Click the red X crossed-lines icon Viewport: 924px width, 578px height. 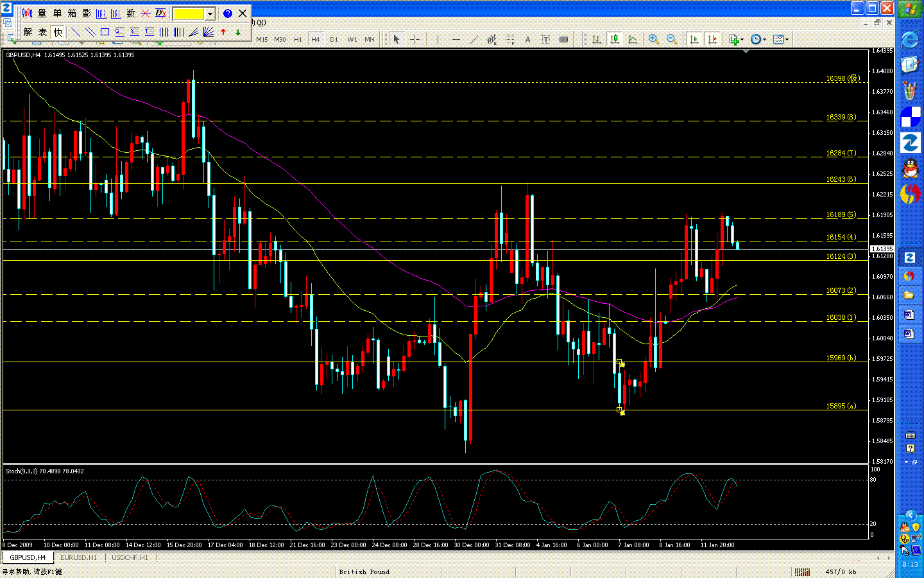(x=146, y=13)
